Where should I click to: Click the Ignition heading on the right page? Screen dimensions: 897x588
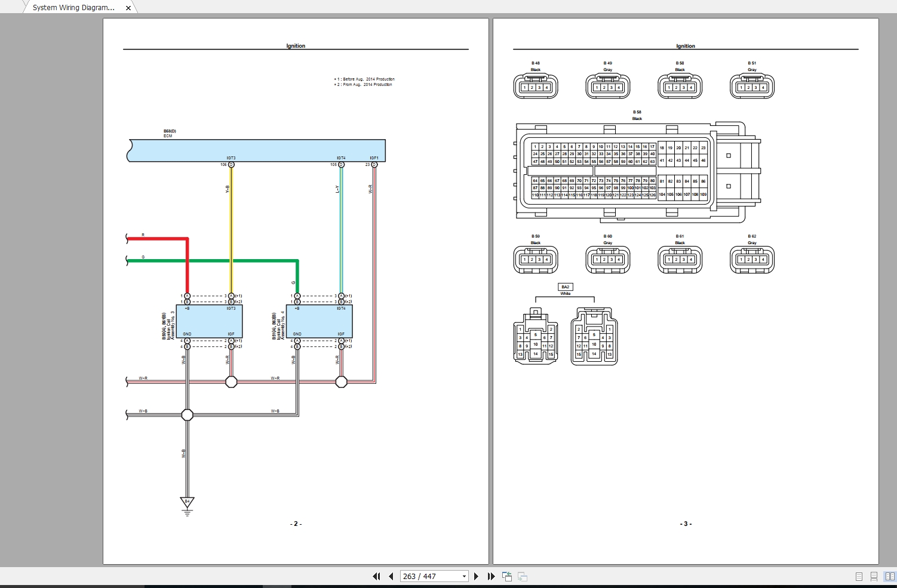[x=686, y=46]
